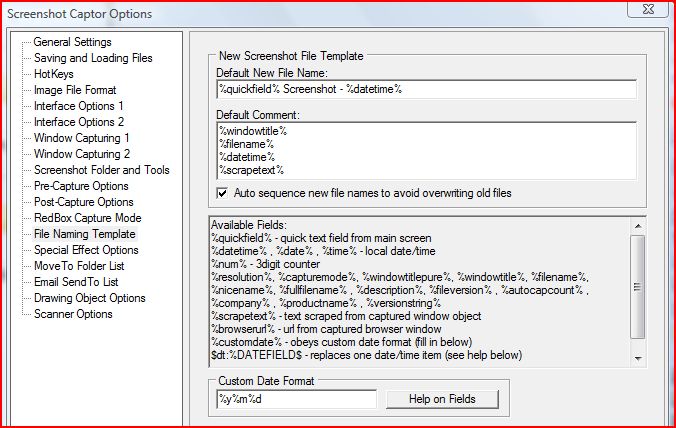Screen dimensions: 676x428
Task: Toggle Auto sequence new file names checkbox
Action: tap(222, 193)
